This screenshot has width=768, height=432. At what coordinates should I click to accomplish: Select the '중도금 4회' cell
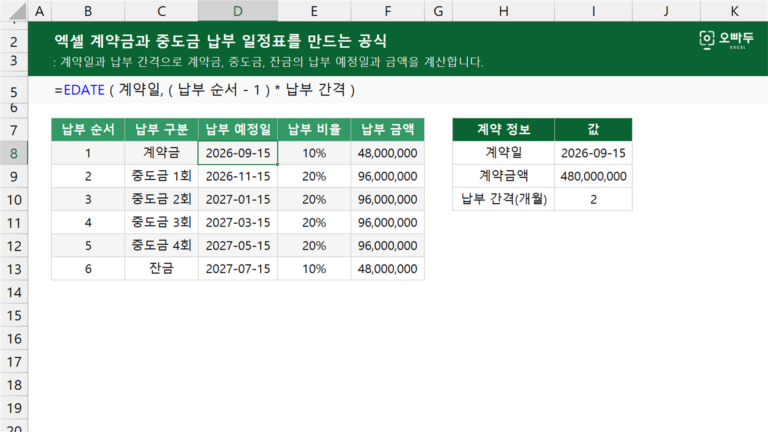162,245
